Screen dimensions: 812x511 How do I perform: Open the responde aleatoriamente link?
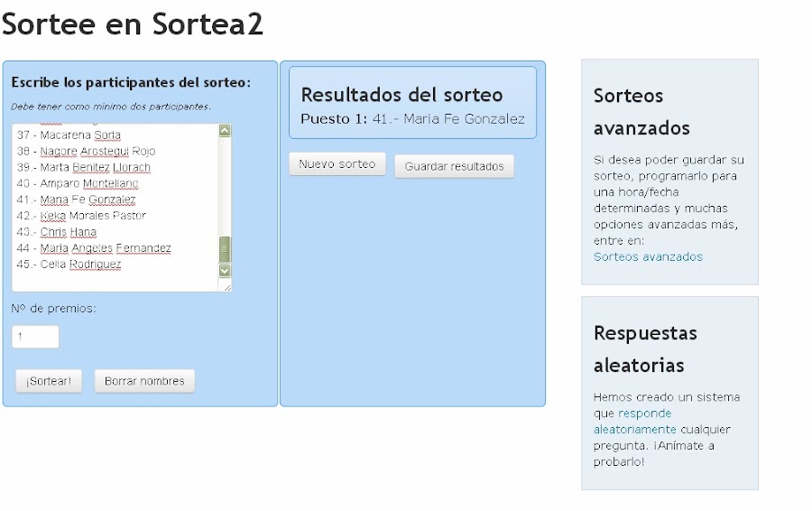coord(635,422)
